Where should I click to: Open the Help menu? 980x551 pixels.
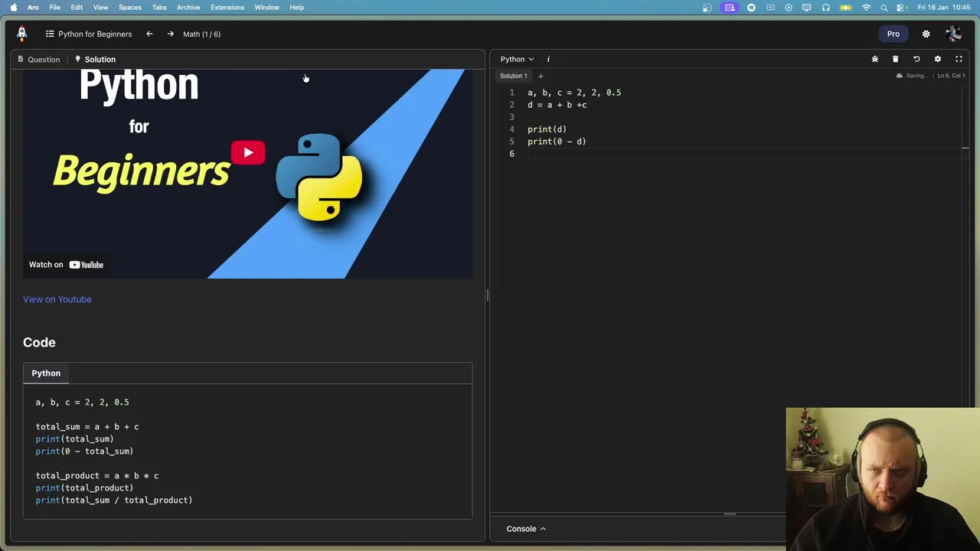pos(297,8)
